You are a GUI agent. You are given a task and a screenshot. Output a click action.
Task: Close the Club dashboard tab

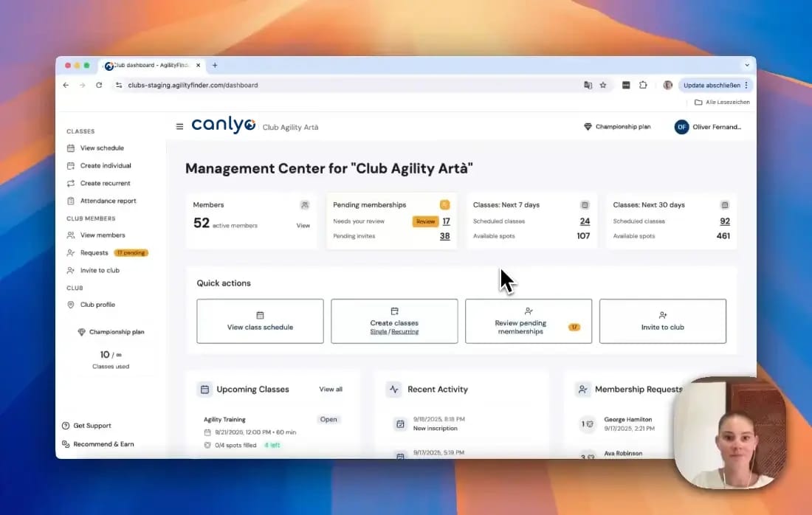coord(199,66)
